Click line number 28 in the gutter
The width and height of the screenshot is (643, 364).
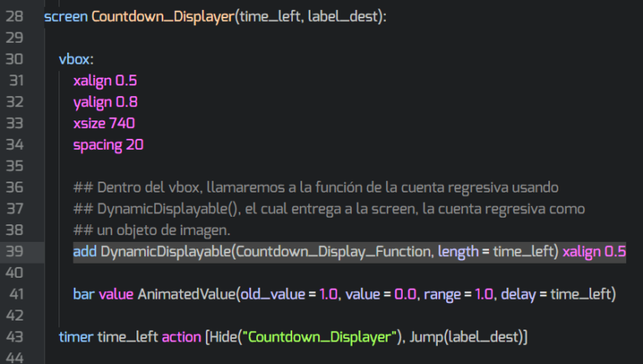tap(14, 17)
